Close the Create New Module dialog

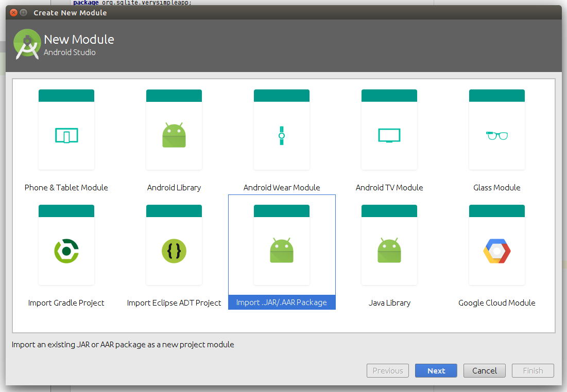13,12
